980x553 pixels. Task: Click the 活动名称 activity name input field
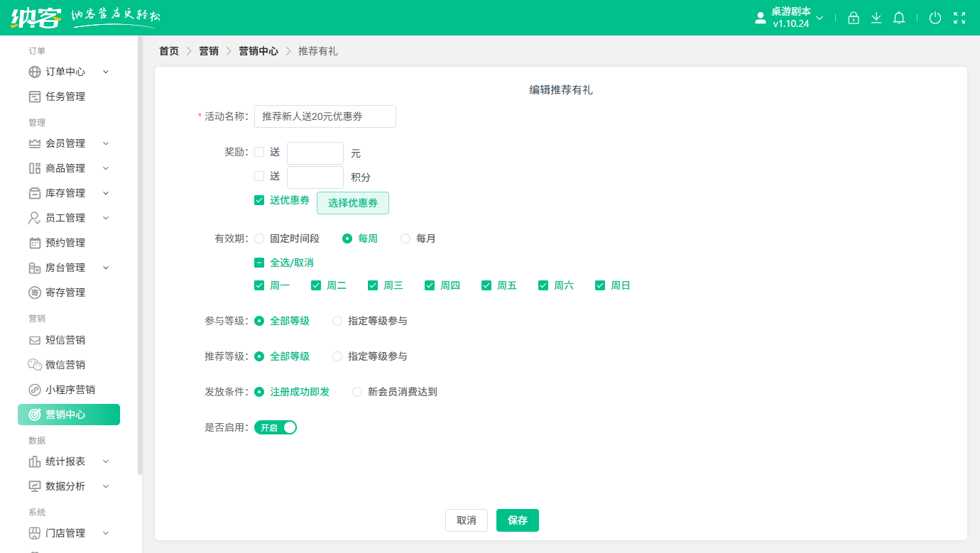[x=325, y=116]
